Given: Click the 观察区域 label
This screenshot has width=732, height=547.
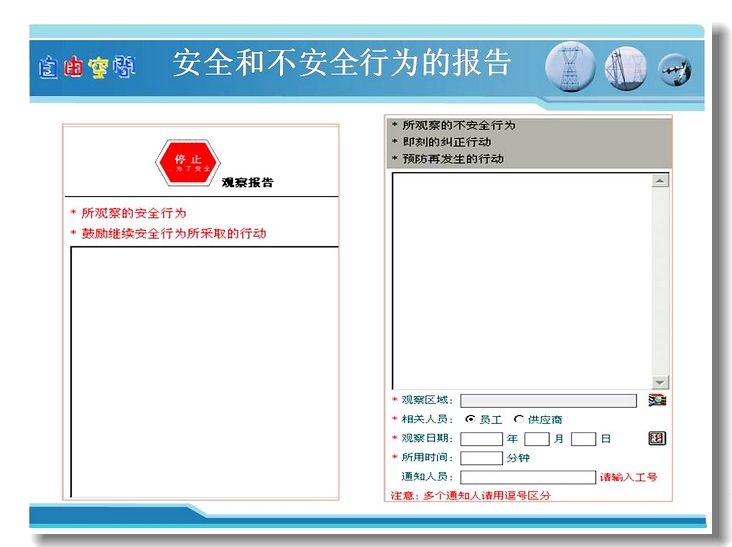Looking at the screenshot, I should point(427,400).
